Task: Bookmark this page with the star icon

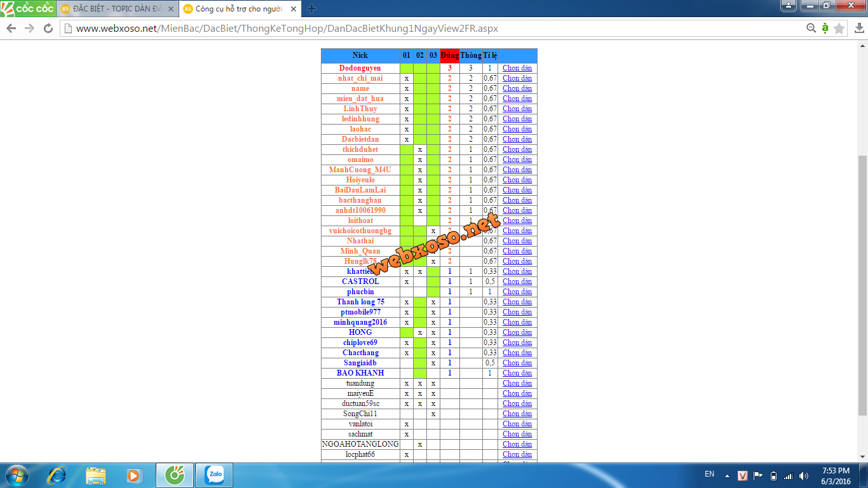Action: coord(839,28)
